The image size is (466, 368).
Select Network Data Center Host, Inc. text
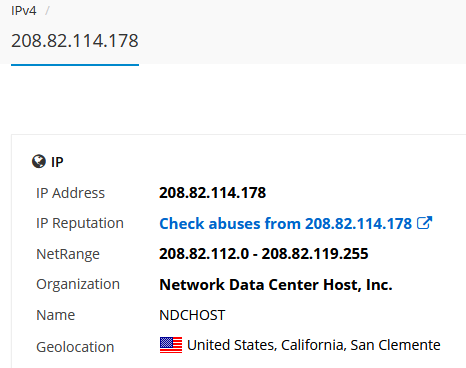pyautogui.click(x=276, y=285)
